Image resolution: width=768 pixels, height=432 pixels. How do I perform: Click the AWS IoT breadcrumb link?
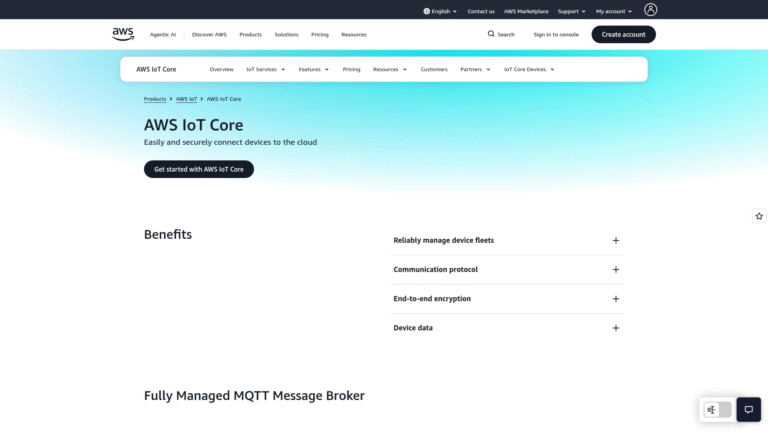click(186, 99)
